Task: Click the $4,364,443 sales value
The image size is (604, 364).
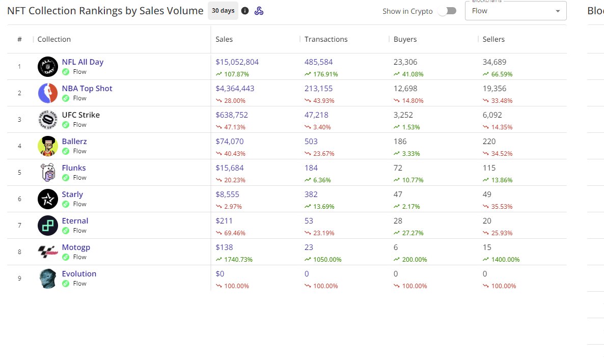Action: [x=235, y=89]
